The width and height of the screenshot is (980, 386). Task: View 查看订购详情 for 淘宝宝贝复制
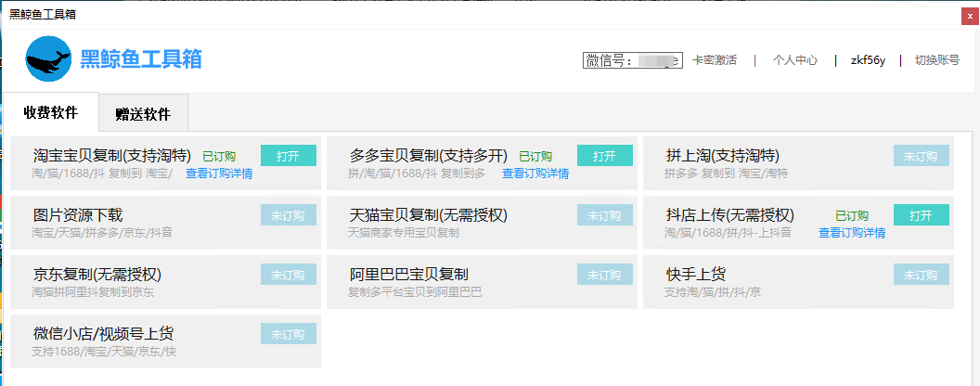219,174
